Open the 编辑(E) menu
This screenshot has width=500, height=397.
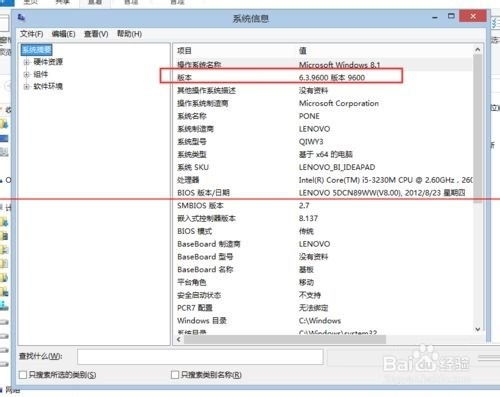coord(63,34)
